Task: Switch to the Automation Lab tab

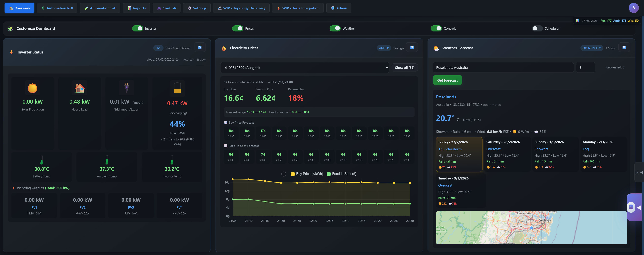Action: 100,8
